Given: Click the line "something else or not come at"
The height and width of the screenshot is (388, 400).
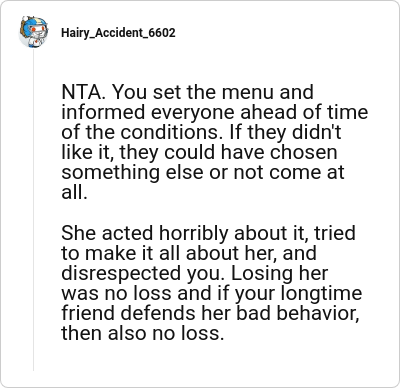Looking at the screenshot, I should (203, 172).
